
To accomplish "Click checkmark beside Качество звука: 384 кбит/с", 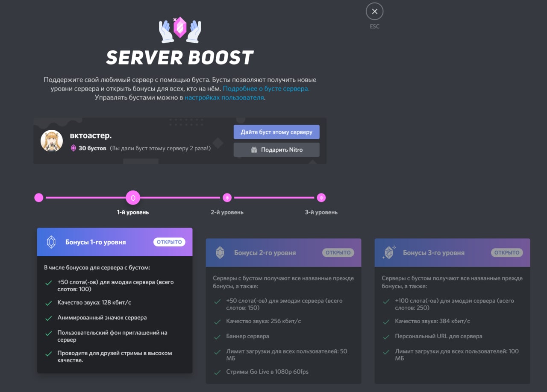I will (386, 322).
